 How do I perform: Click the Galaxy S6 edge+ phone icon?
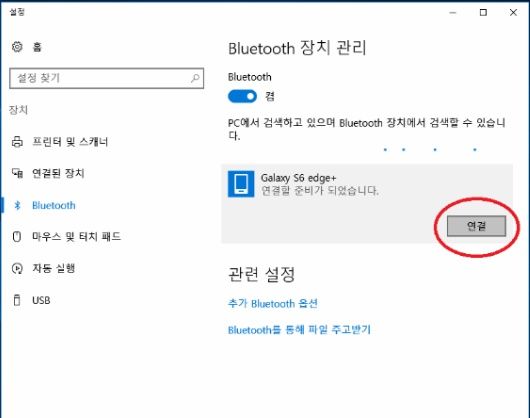tap(241, 184)
